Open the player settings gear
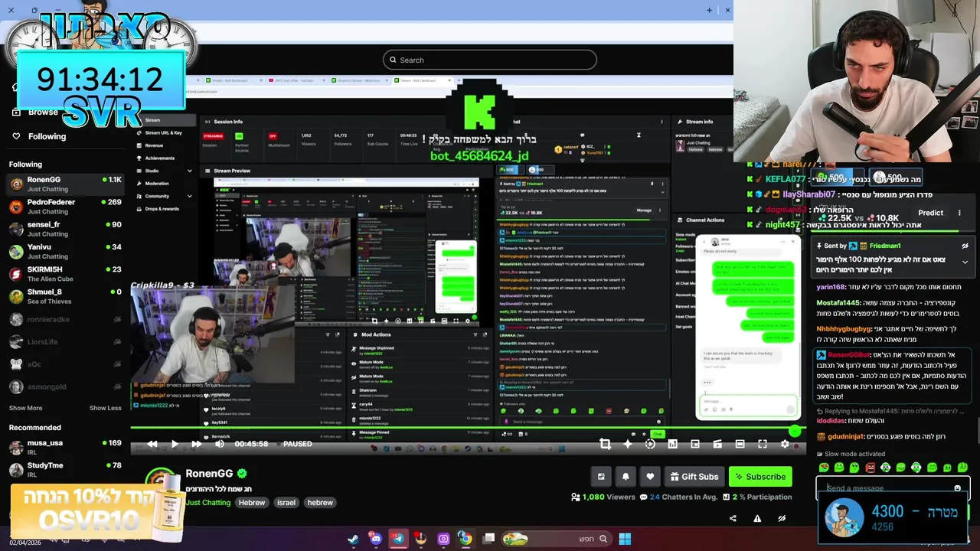 [785, 444]
